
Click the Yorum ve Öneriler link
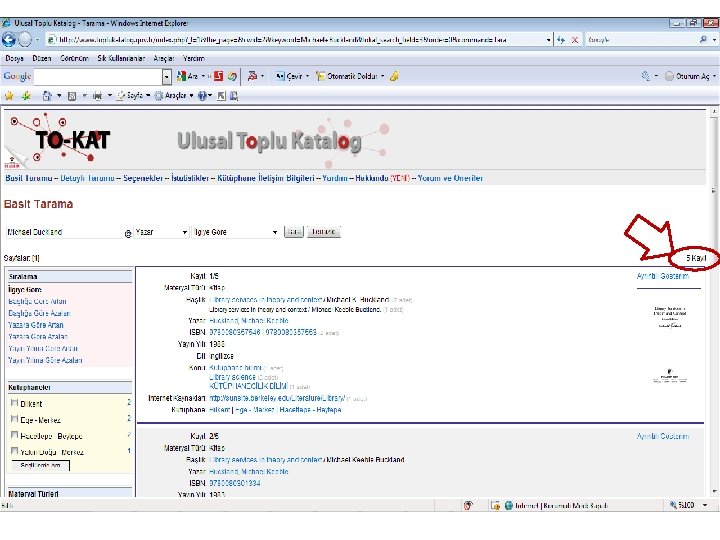click(x=450, y=178)
